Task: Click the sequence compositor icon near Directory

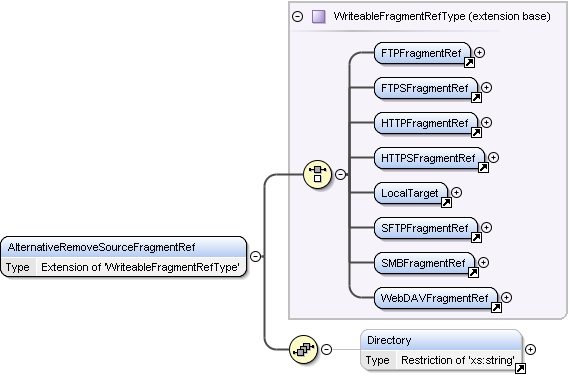Action: click(x=303, y=350)
